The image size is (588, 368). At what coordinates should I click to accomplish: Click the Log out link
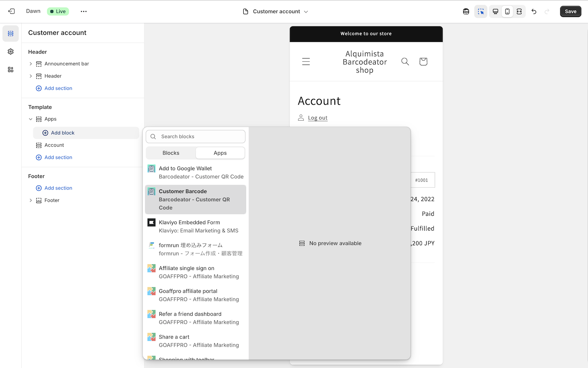318,118
